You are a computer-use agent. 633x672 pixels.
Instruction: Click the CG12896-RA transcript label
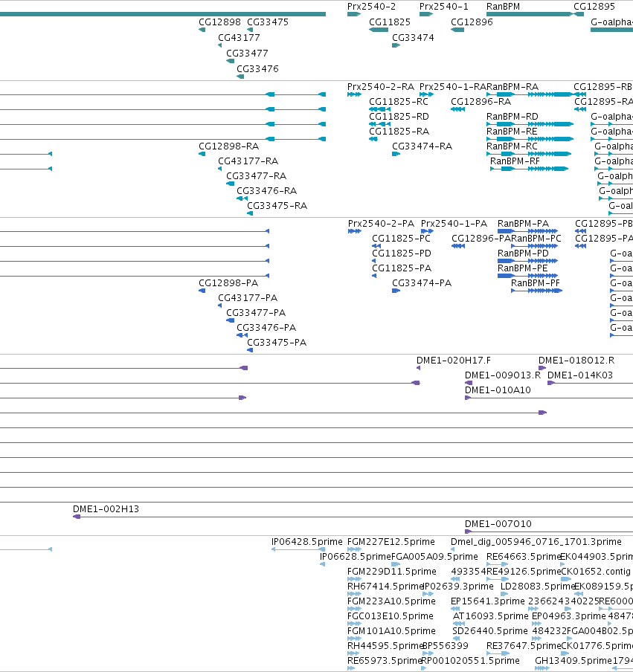[x=481, y=102]
